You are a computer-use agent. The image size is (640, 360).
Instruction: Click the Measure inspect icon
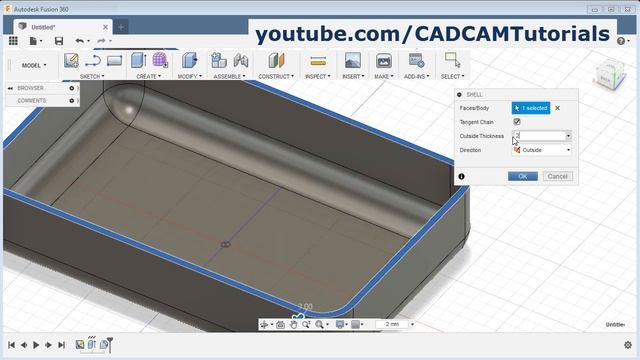coord(318,61)
